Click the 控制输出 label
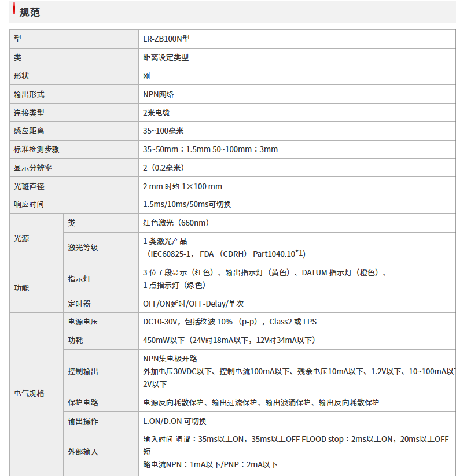 point(83,371)
